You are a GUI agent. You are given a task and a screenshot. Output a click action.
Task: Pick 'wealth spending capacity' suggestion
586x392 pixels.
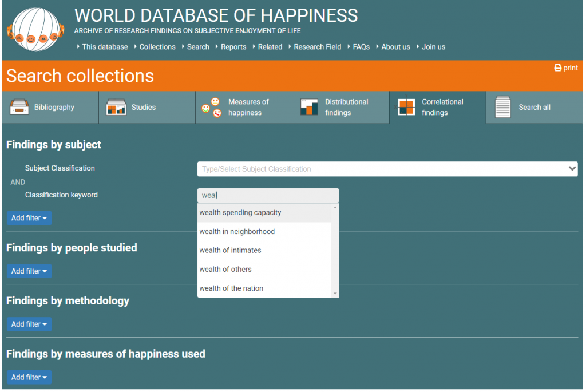240,213
